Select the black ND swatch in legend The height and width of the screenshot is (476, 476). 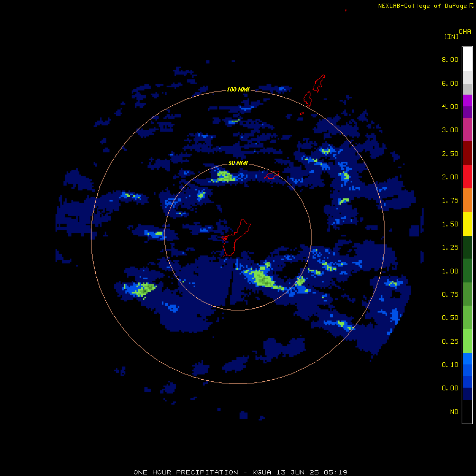[467, 411]
